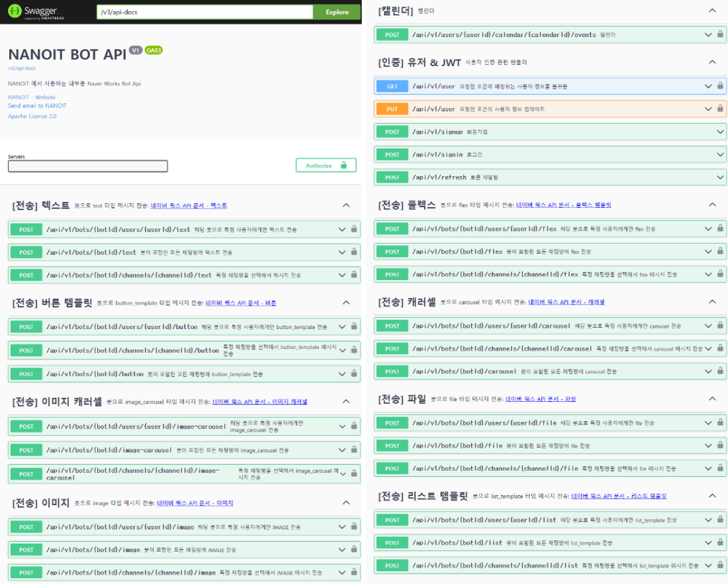This screenshot has height=584, width=728.
Task: Click the Swagger logo in header
Action: click(x=33, y=12)
